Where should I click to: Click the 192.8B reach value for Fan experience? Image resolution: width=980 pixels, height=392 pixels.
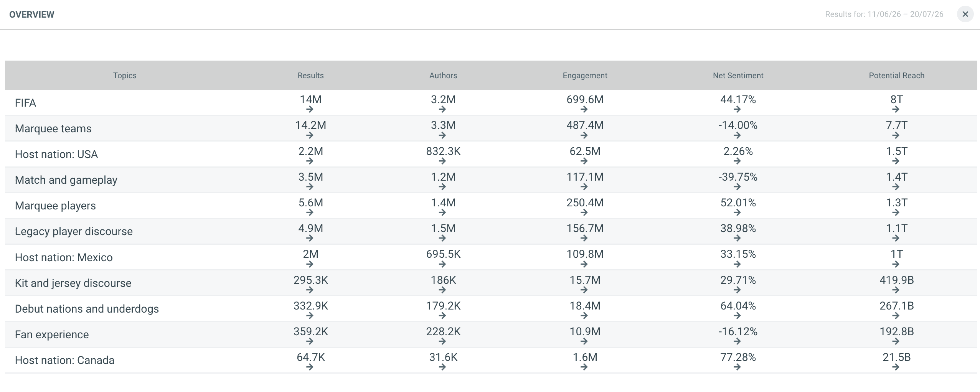click(896, 331)
